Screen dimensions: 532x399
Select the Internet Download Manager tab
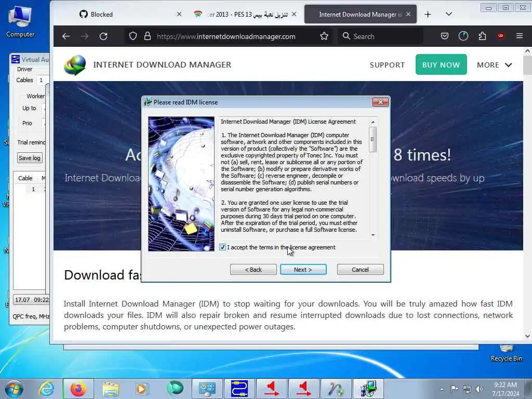[x=360, y=14]
